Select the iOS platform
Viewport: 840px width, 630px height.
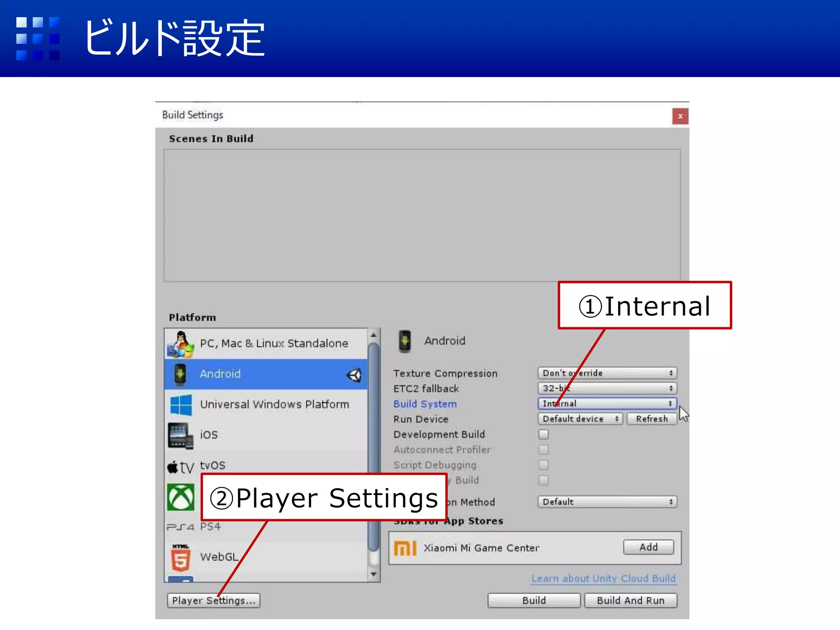click(x=266, y=435)
